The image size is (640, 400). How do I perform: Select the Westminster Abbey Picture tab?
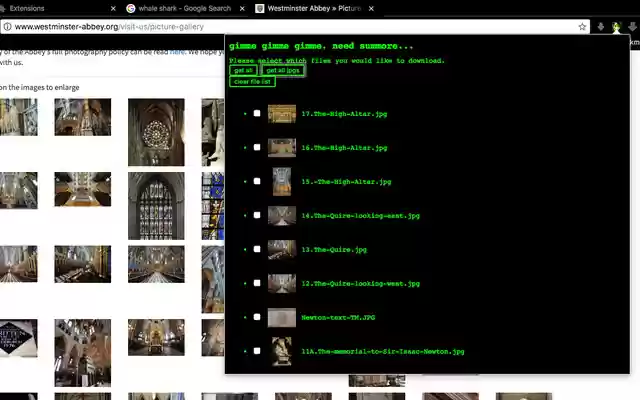(x=315, y=8)
